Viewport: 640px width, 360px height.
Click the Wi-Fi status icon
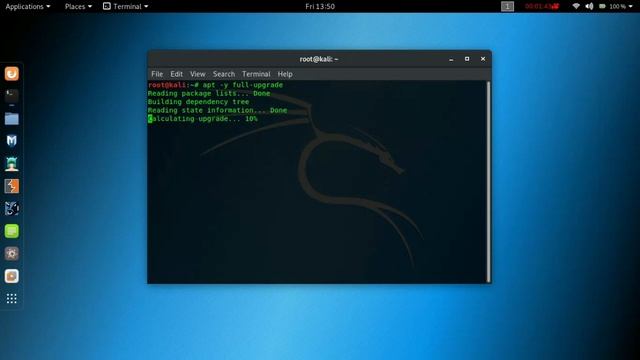[x=576, y=6]
